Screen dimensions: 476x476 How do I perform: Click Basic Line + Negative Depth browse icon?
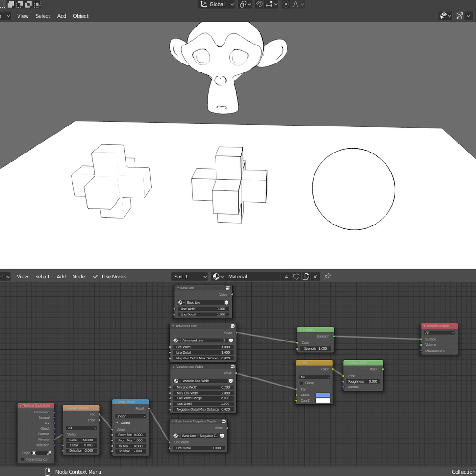[x=177, y=436]
